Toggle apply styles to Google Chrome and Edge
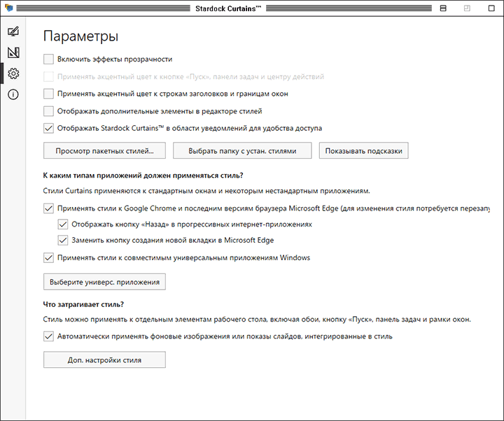 48,208
